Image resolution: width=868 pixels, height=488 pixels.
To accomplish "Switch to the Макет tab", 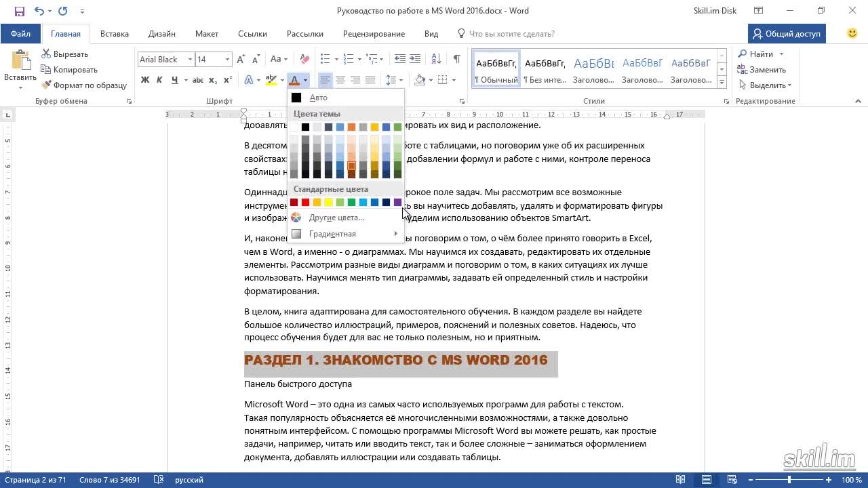I will click(x=207, y=34).
